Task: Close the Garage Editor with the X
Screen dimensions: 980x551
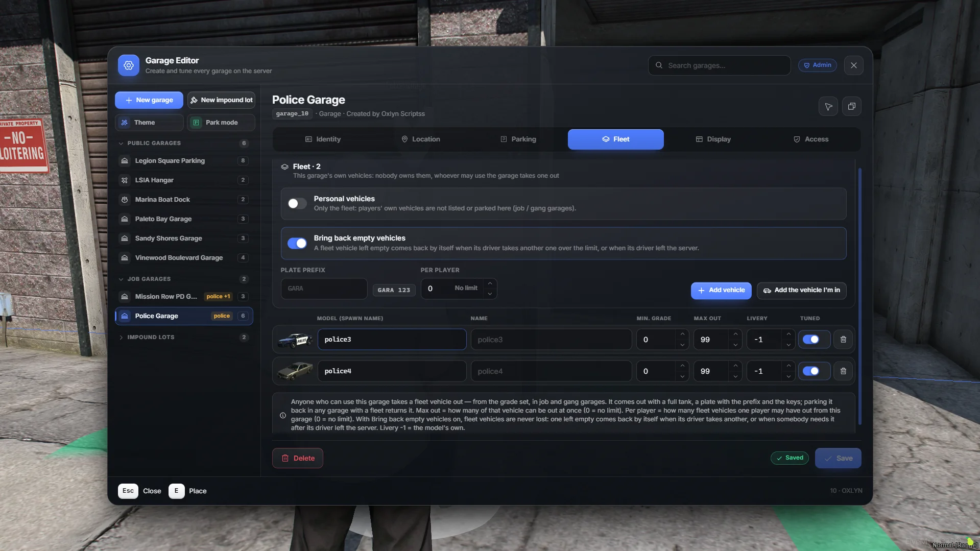Action: [853, 65]
